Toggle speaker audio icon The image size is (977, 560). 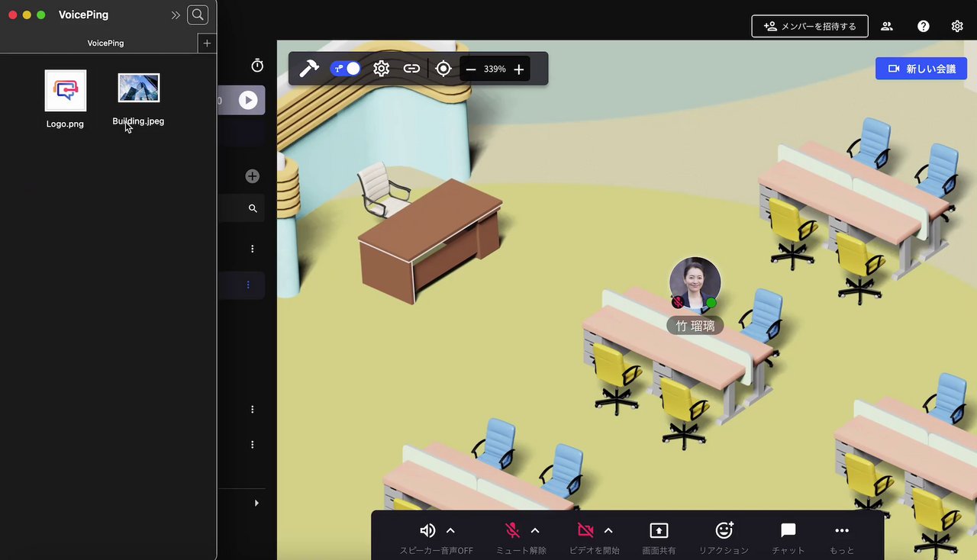(427, 530)
